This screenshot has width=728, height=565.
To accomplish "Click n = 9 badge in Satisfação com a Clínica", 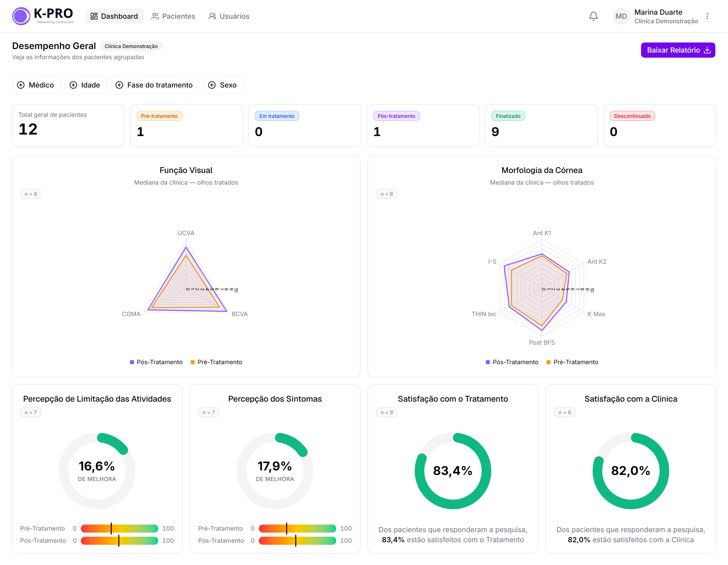I will point(565,412).
